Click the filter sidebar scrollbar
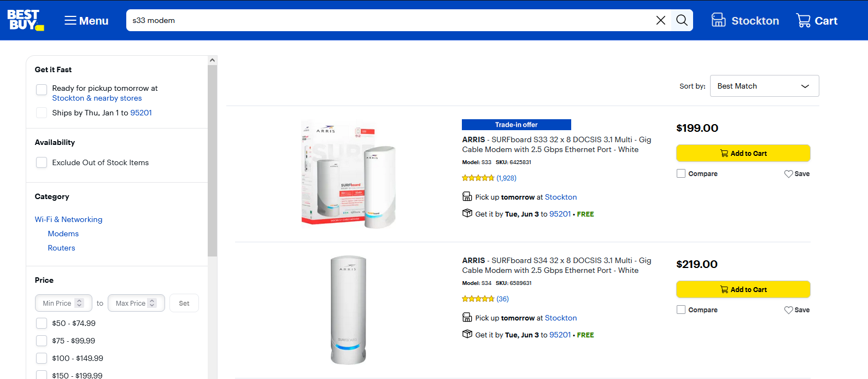868x379 pixels. click(x=213, y=161)
